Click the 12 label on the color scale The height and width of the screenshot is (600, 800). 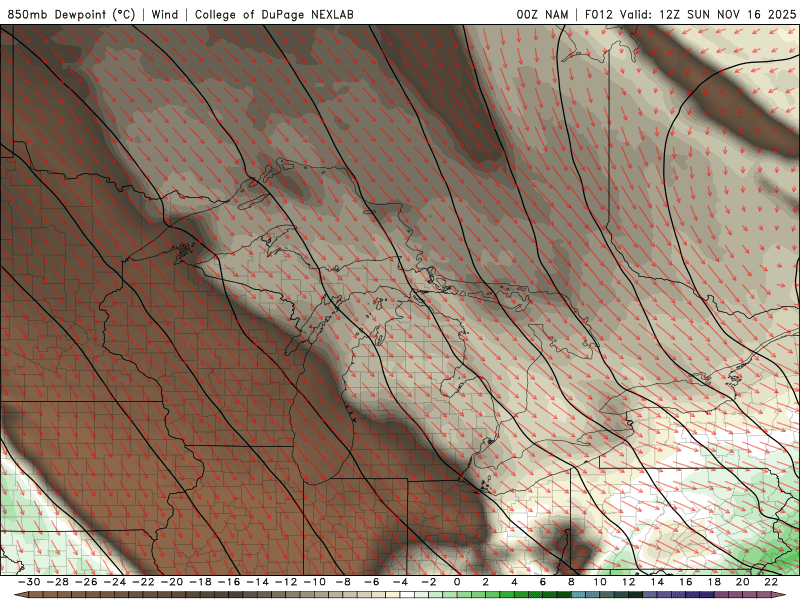click(x=629, y=582)
